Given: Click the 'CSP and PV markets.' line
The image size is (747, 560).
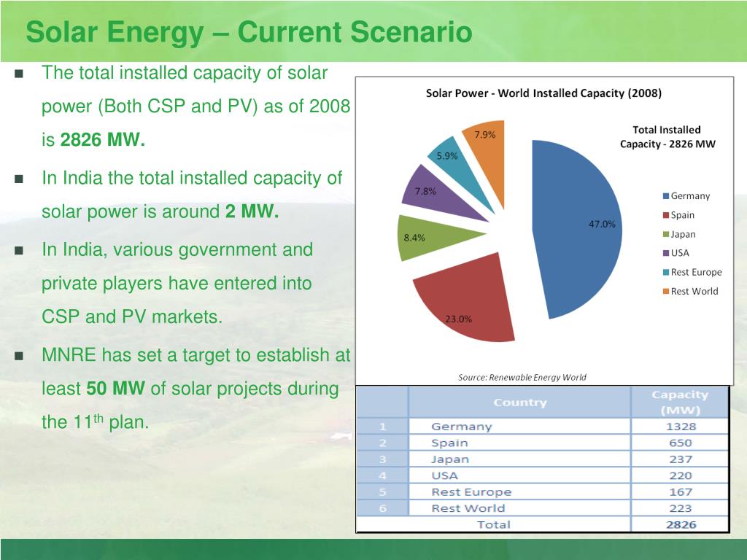Looking at the screenshot, I should pos(132,316).
